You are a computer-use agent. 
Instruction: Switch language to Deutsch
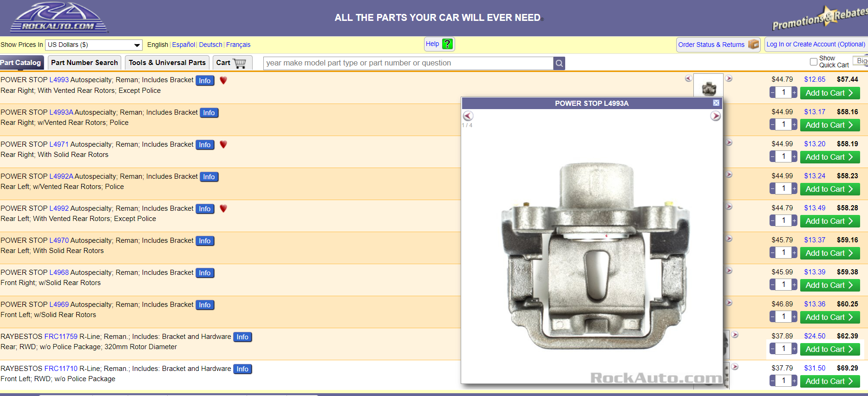click(x=210, y=45)
